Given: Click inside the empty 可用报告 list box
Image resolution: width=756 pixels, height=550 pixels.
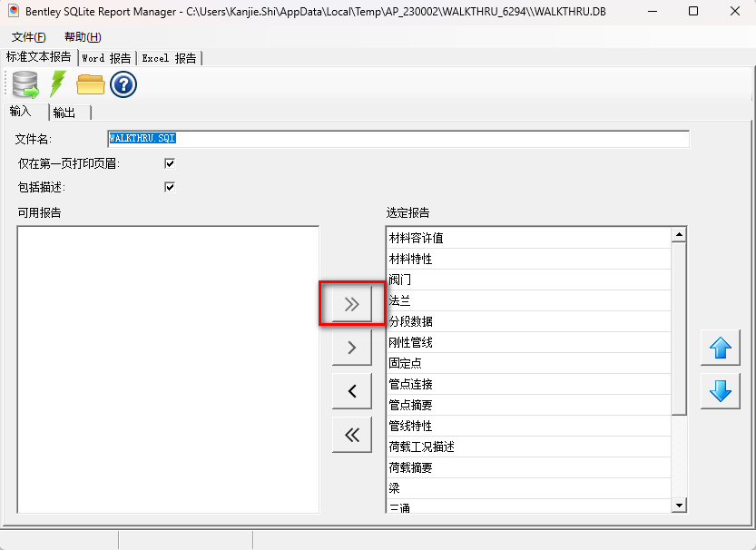Looking at the screenshot, I should pos(168,369).
